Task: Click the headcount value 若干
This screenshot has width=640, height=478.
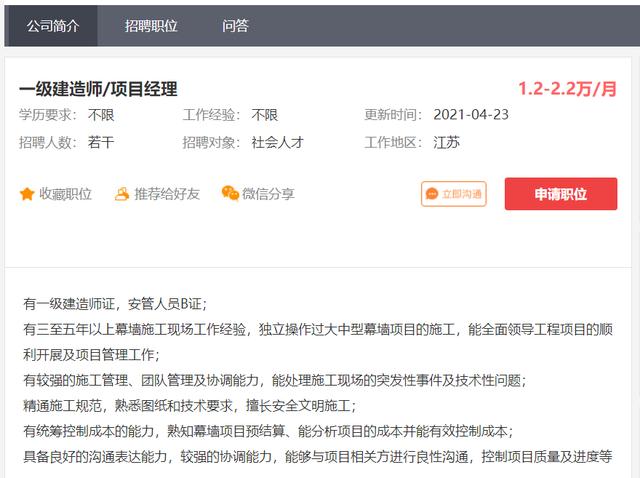Action: click(x=101, y=142)
